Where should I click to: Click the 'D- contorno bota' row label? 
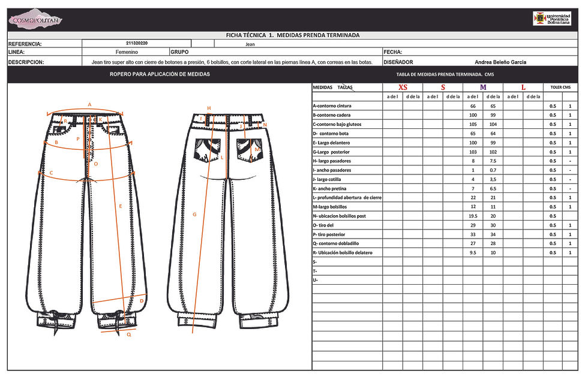[x=331, y=134]
